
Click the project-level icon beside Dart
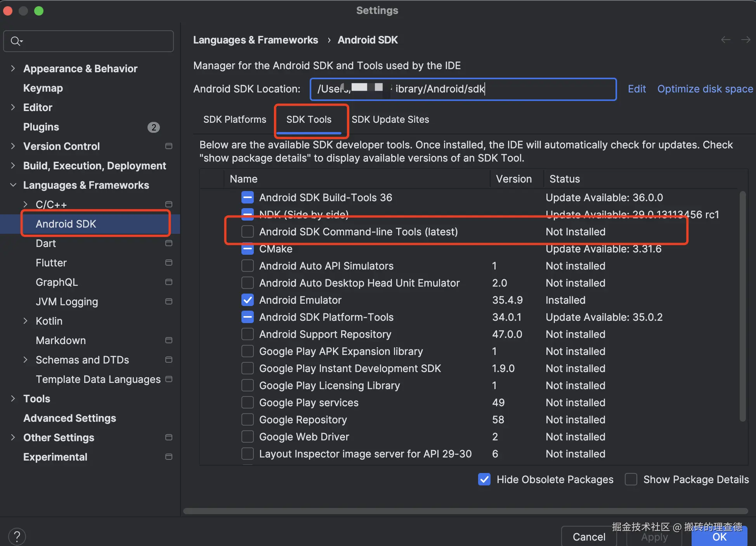[169, 243]
